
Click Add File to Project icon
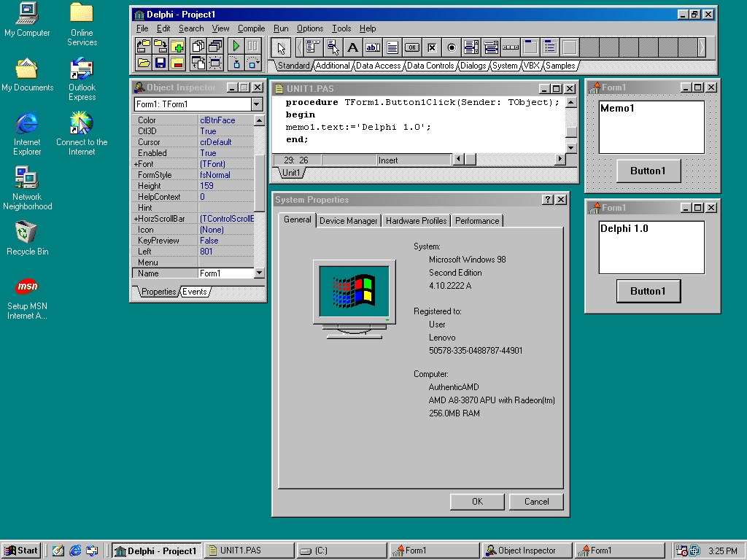click(177, 46)
